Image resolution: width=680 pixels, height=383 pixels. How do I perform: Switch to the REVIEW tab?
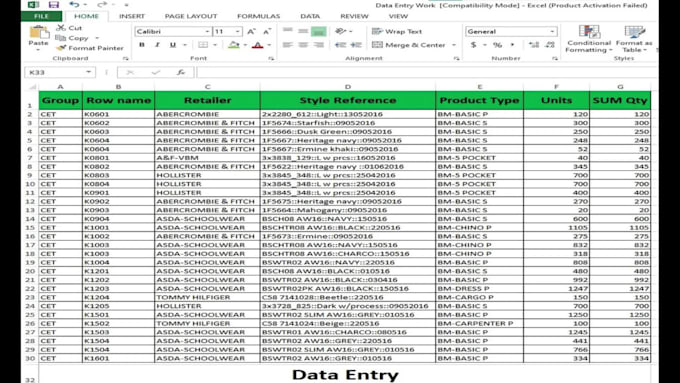tap(354, 16)
